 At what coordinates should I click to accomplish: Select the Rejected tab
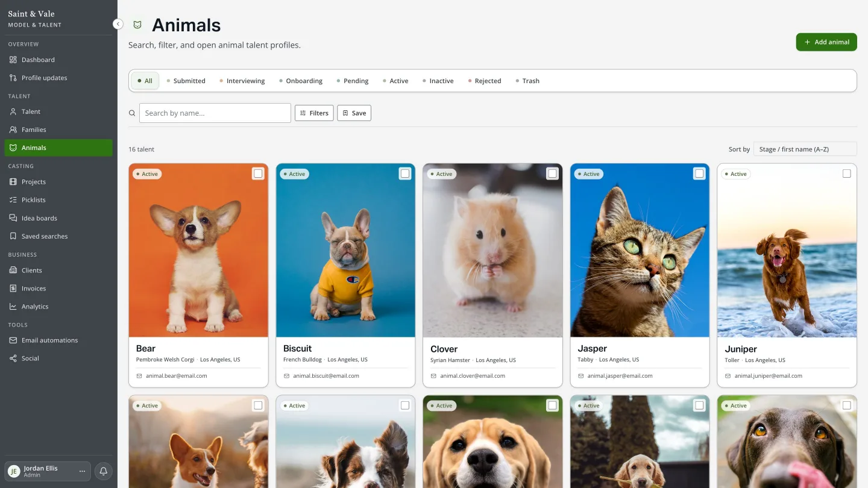(485, 81)
